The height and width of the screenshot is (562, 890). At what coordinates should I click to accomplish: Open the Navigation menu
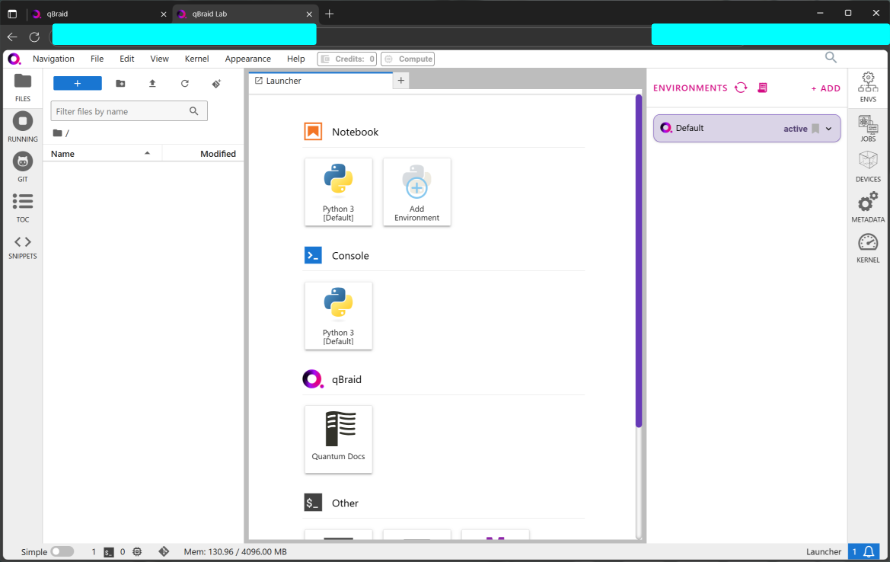(x=53, y=59)
